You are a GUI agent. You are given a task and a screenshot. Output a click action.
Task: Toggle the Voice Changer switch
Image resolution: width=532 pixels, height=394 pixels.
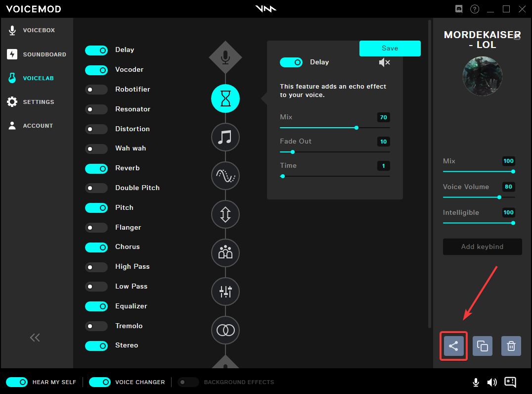click(100, 382)
